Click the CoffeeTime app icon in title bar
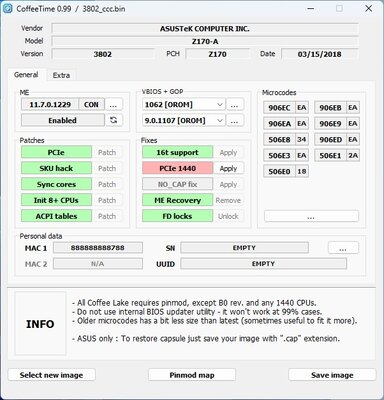 point(7,8)
